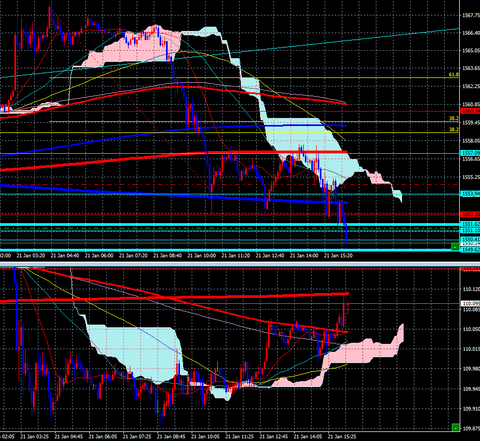480x441 pixels.
Task: Click the white 110.09 current price tag in the lower chart
Action: [470, 303]
